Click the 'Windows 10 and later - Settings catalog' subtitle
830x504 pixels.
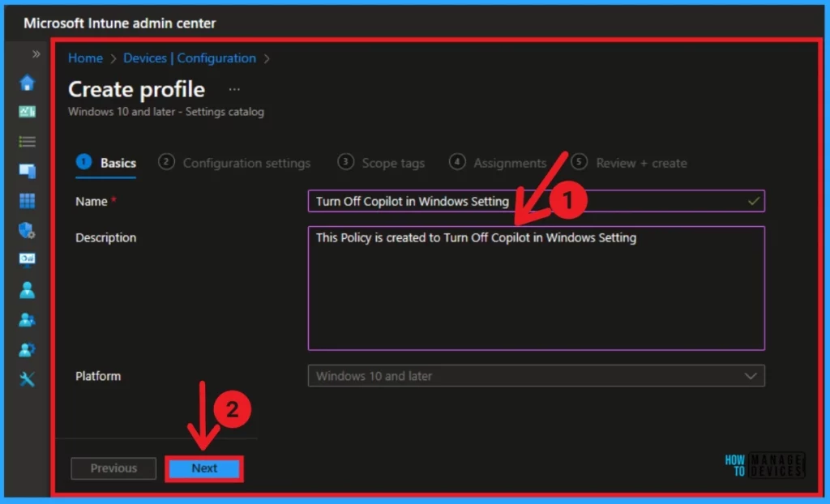pos(166,112)
